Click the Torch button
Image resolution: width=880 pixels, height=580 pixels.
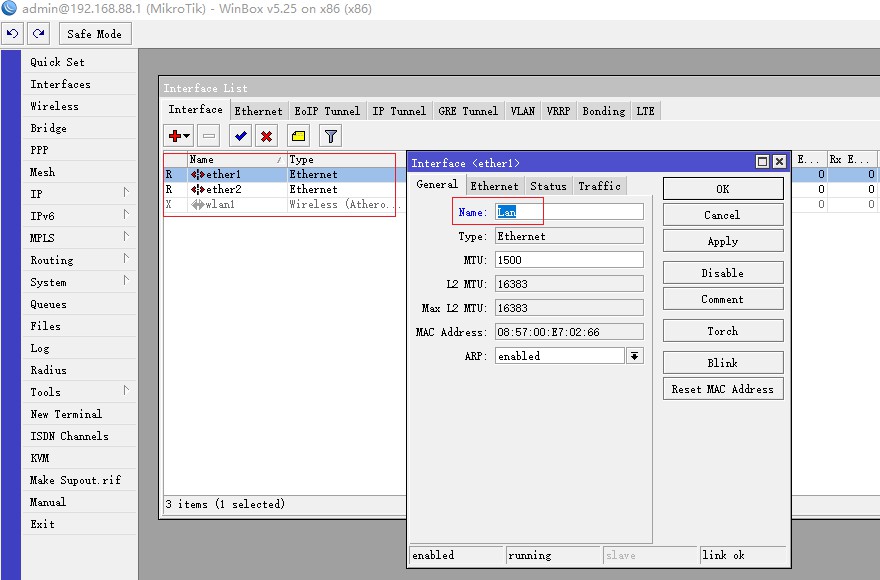coord(722,331)
